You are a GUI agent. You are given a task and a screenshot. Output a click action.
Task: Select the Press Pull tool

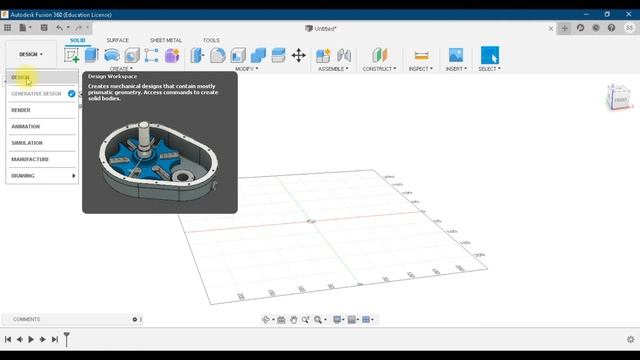click(x=197, y=55)
